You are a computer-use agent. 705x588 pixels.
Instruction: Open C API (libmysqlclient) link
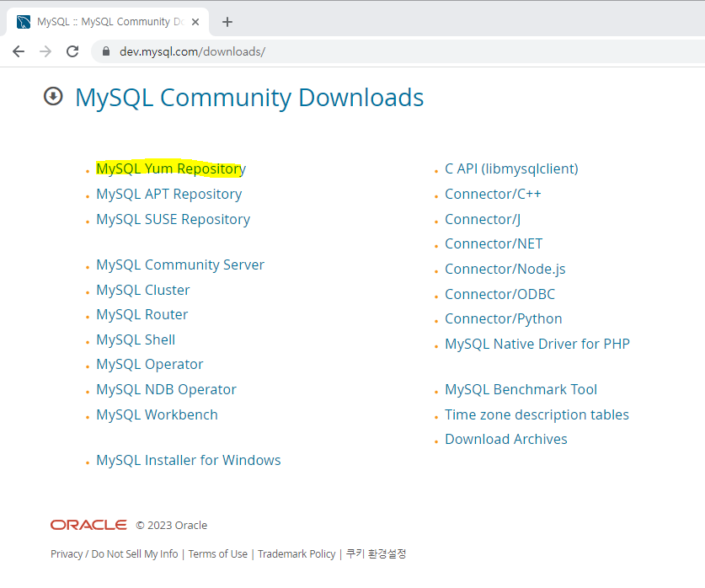(511, 168)
